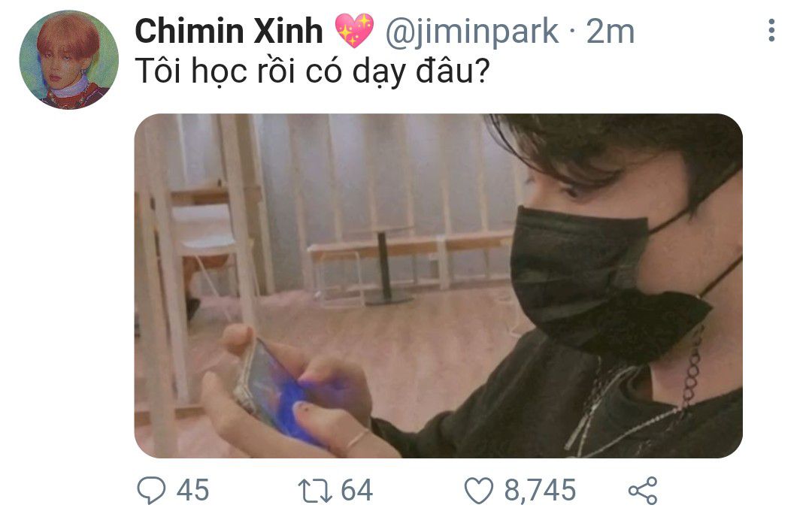Retweet the post via arrows icon
Screen dimensions: 812x514
[x=315, y=490]
